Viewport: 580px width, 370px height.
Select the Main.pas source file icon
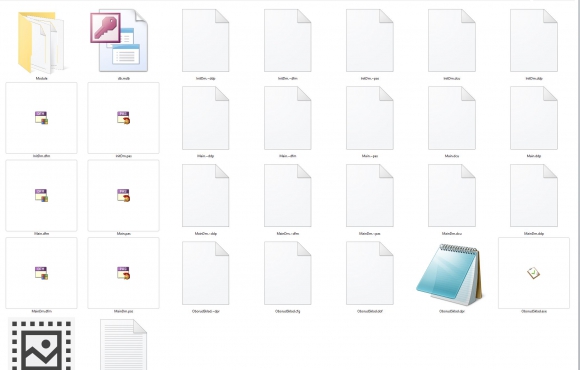(124, 195)
